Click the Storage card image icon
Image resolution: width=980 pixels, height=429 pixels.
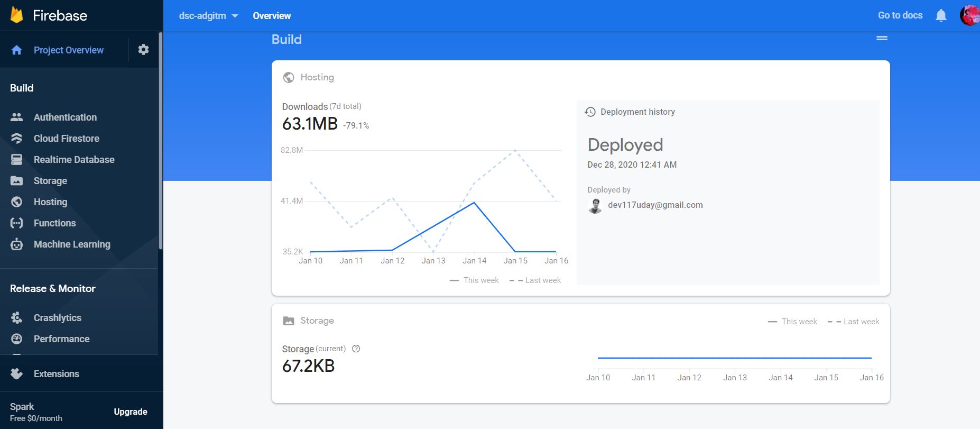pyautogui.click(x=289, y=321)
